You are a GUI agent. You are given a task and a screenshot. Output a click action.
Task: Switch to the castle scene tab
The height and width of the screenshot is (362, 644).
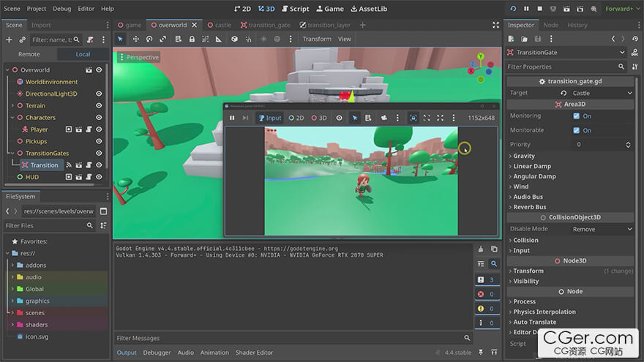pos(220,25)
